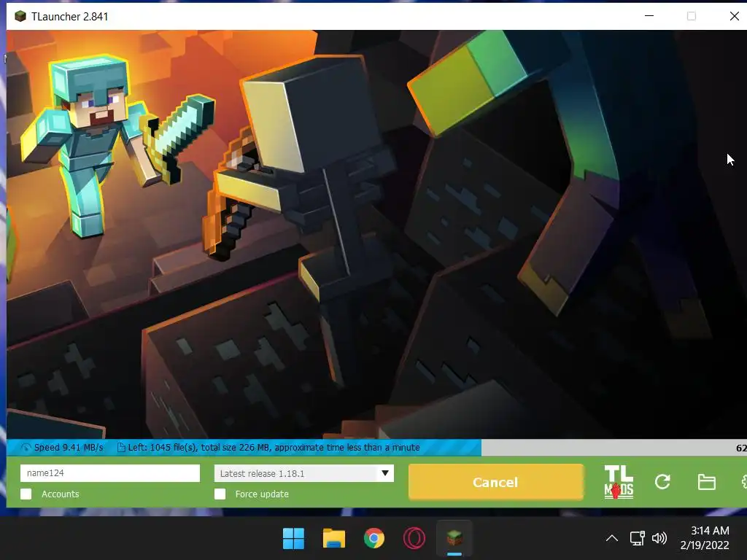The image size is (747, 560).
Task: Click the download progress bar
Action: point(376,448)
